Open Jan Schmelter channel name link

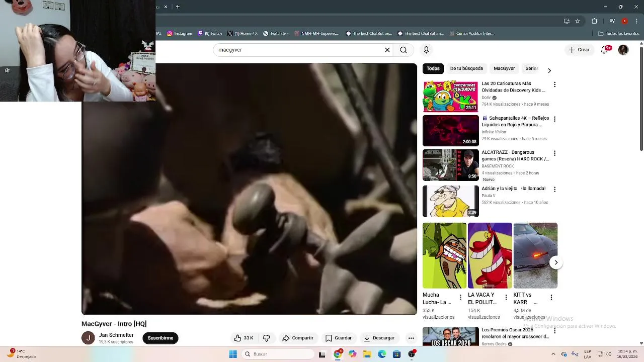(116, 335)
